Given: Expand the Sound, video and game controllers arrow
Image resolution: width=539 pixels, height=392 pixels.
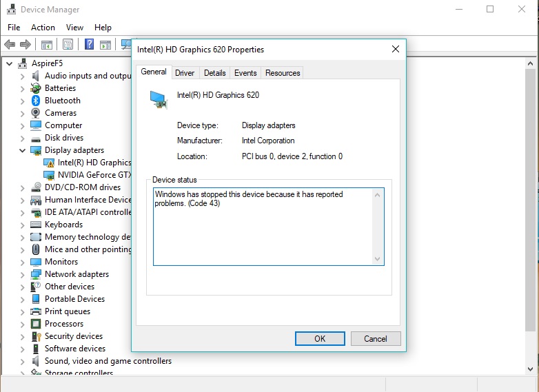Looking at the screenshot, I should click(x=23, y=361).
